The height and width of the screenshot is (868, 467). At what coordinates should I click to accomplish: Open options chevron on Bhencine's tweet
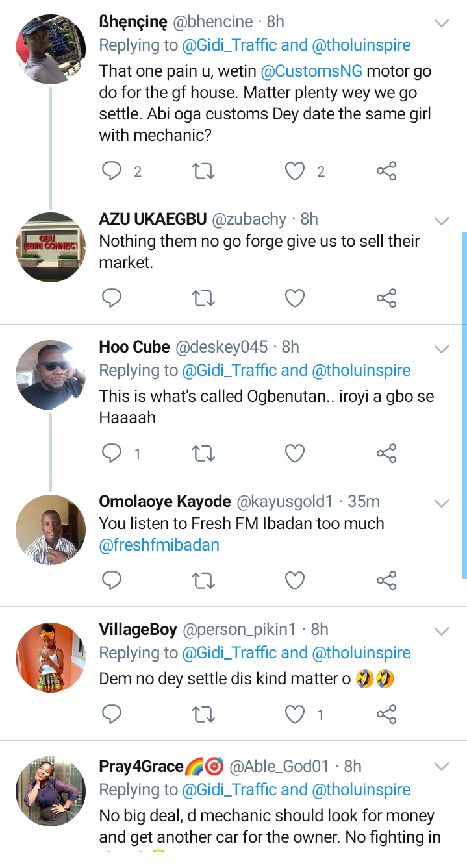[442, 23]
